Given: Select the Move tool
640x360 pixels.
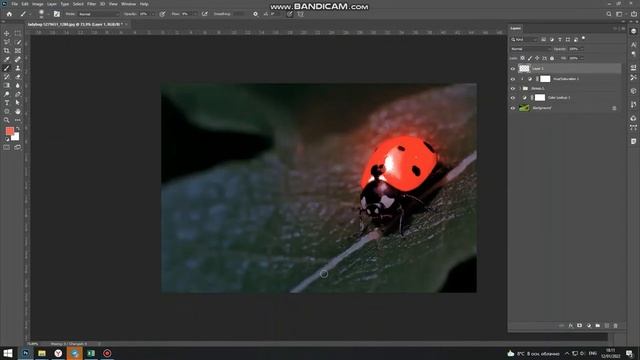Looking at the screenshot, I should click(x=7, y=33).
